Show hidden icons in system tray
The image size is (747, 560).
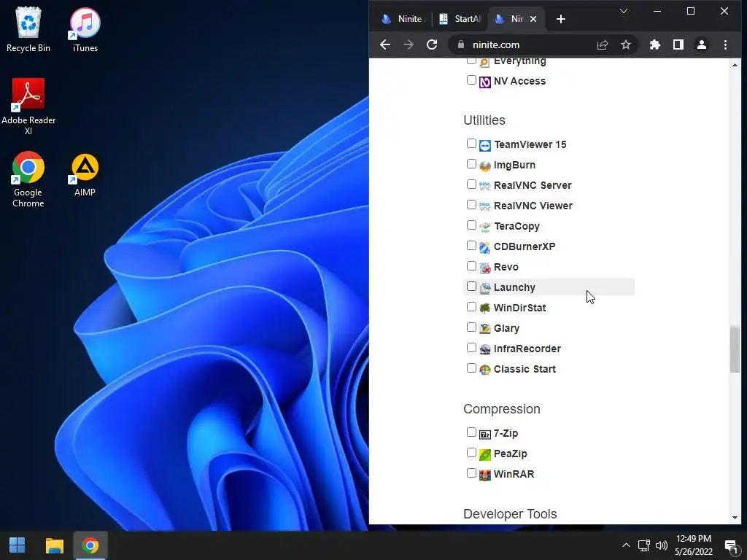click(626, 545)
